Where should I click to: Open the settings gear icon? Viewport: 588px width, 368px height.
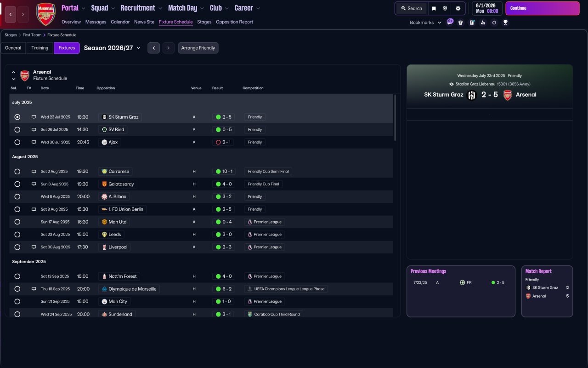tap(458, 8)
